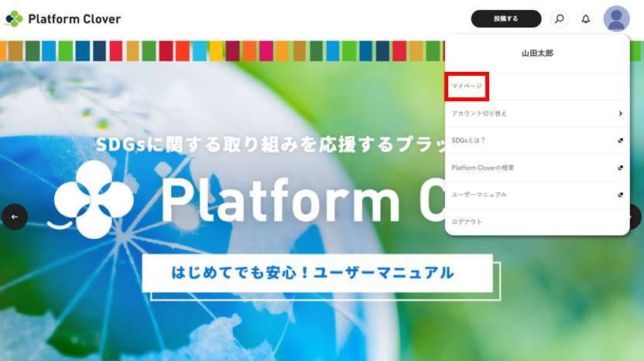Click the 山田太郎 user name
Screen dimensions: 644x361
point(537,53)
